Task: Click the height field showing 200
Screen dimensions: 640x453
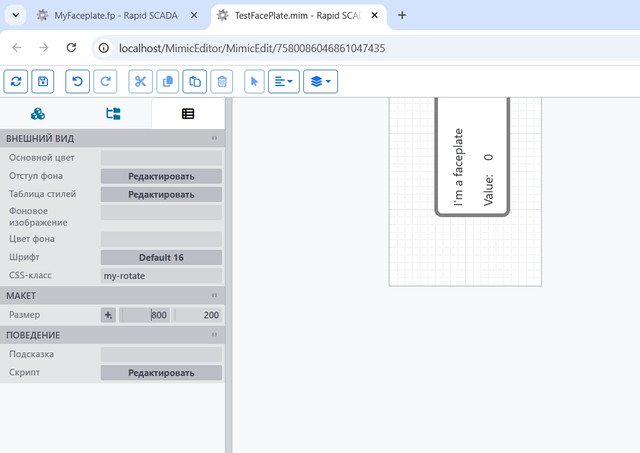Action: 198,315
